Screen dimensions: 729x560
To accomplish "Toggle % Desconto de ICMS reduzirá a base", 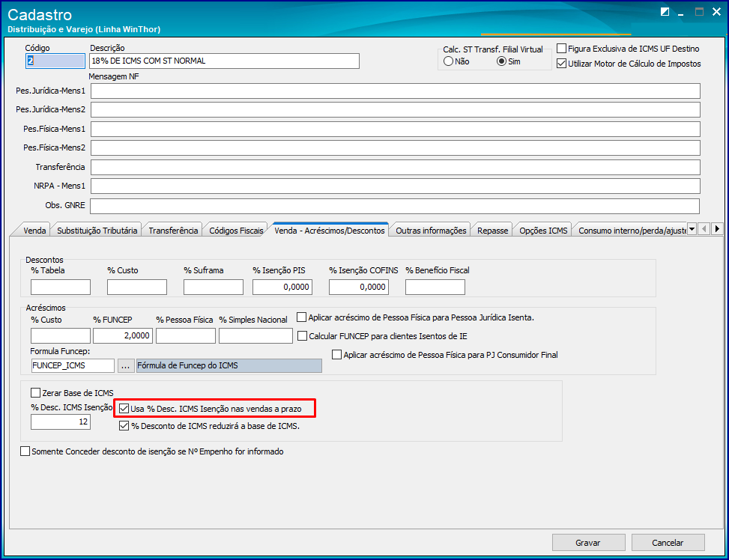I will (209, 426).
